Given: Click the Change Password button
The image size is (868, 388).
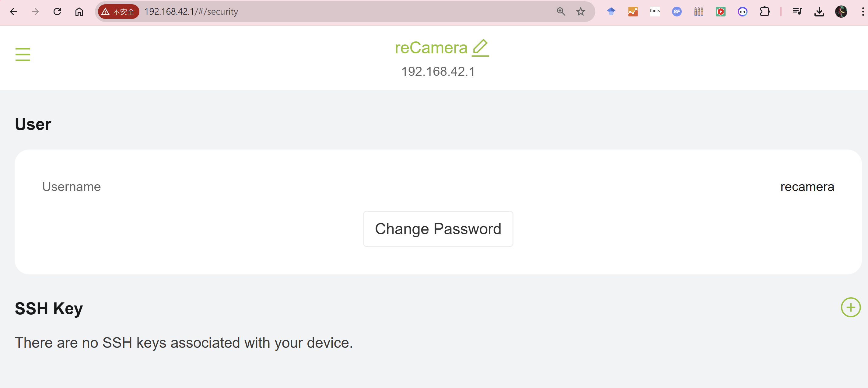Looking at the screenshot, I should [x=438, y=228].
